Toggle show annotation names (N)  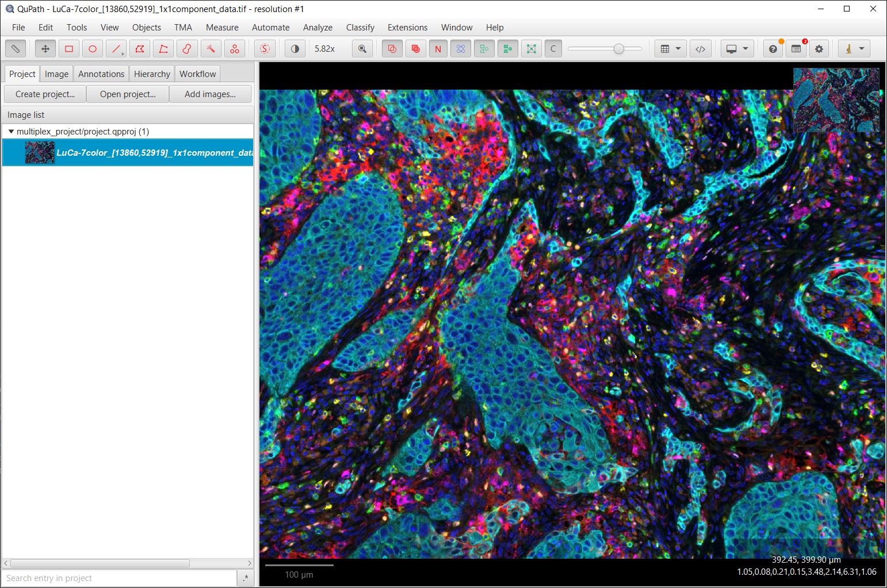[x=438, y=49]
